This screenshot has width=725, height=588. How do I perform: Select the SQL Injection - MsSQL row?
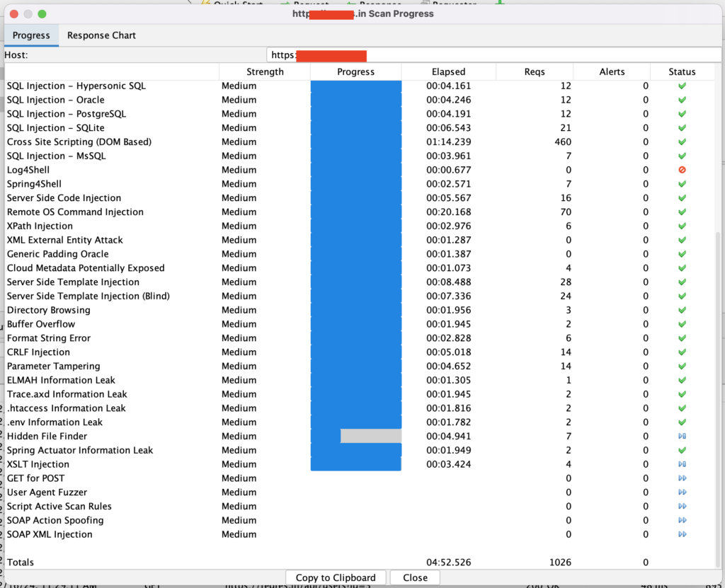(x=359, y=156)
